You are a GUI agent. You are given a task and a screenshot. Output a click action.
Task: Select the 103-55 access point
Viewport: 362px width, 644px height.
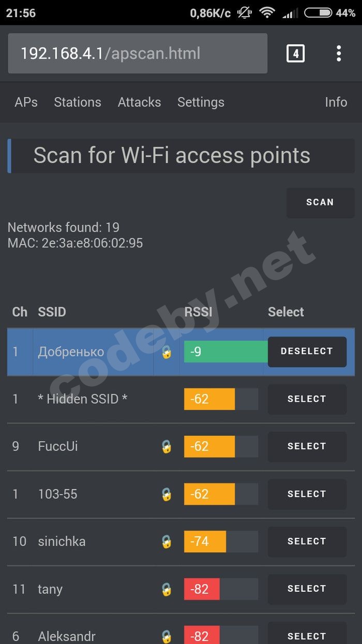tap(307, 494)
